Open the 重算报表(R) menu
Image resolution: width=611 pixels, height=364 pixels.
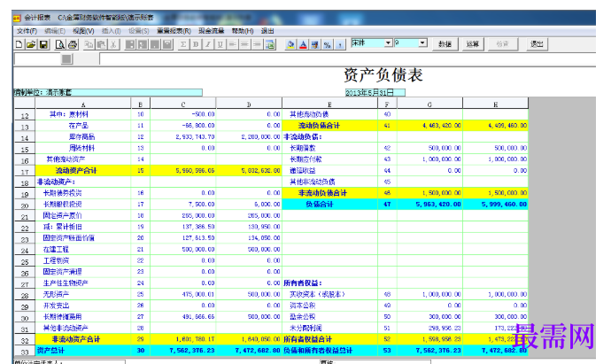174,31
